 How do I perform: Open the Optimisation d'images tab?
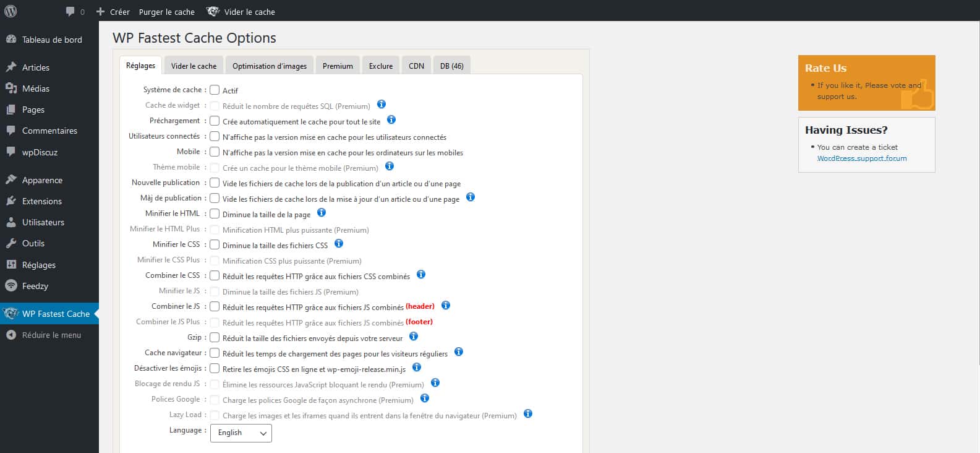click(x=270, y=66)
